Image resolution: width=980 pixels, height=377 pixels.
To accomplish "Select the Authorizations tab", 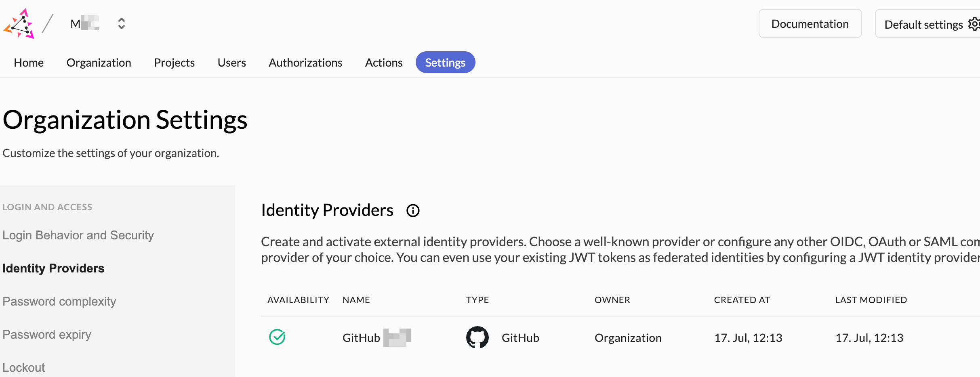I will pyautogui.click(x=305, y=63).
